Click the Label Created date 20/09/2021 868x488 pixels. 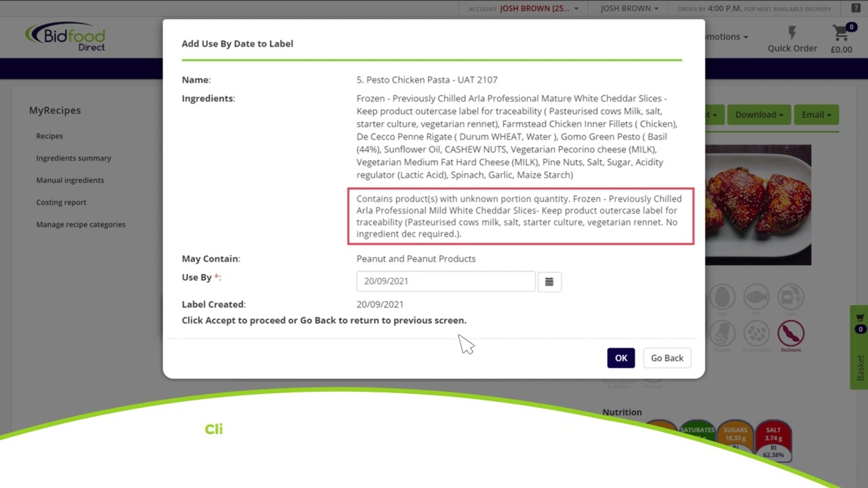380,304
